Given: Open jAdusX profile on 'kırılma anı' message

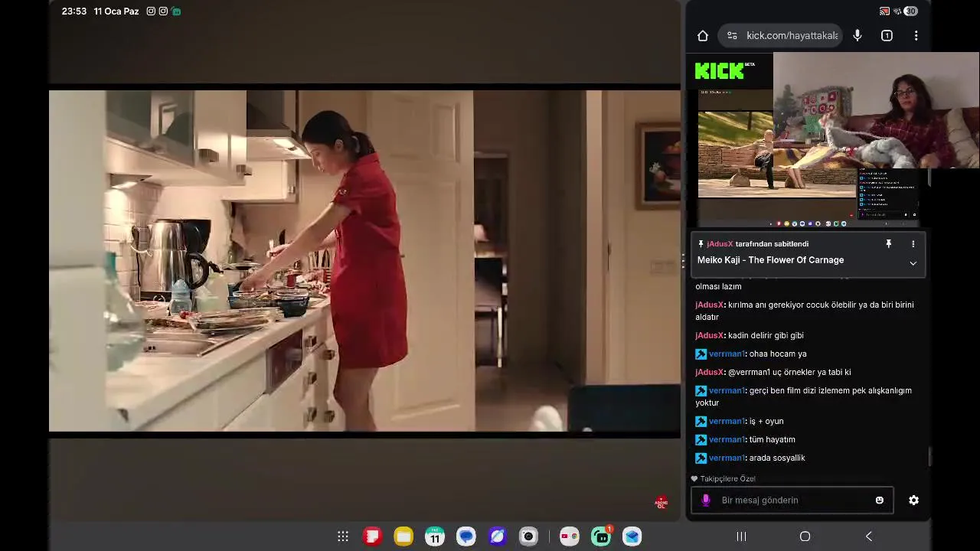Looking at the screenshot, I should (x=710, y=305).
